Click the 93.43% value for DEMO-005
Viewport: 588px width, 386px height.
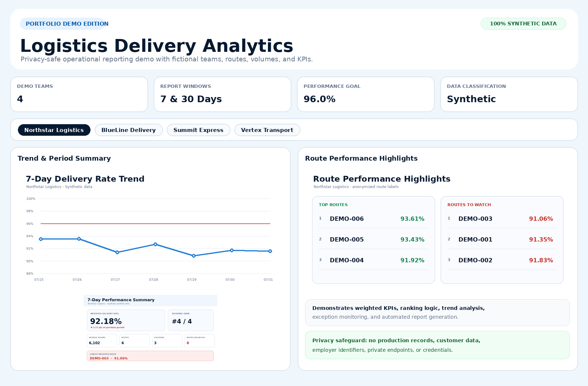(x=412, y=239)
